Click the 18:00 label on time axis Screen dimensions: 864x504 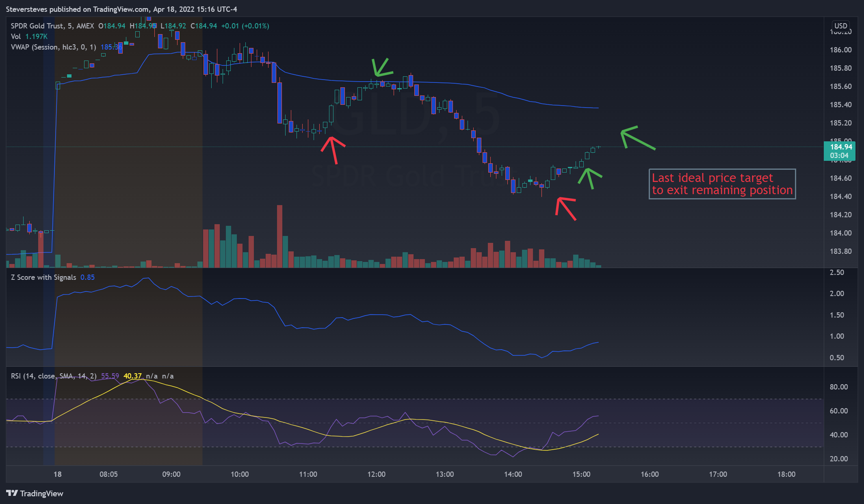(786, 474)
